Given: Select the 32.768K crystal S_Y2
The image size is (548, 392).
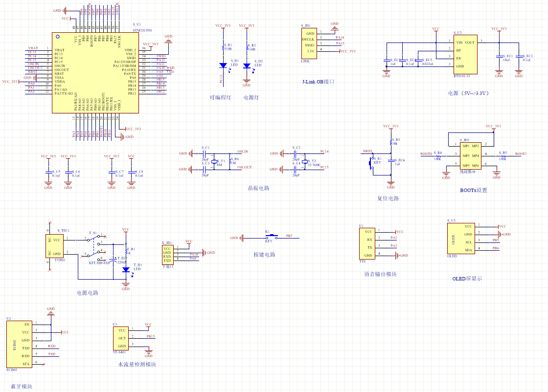Looking at the screenshot, I should point(304,162).
